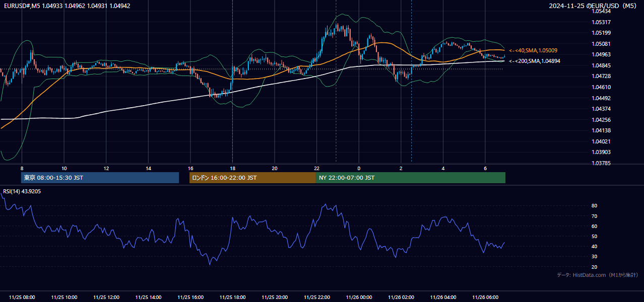Screen dimensions: 644x302
Task: Click the 11/25 14:00 time label
Action: 148,297
